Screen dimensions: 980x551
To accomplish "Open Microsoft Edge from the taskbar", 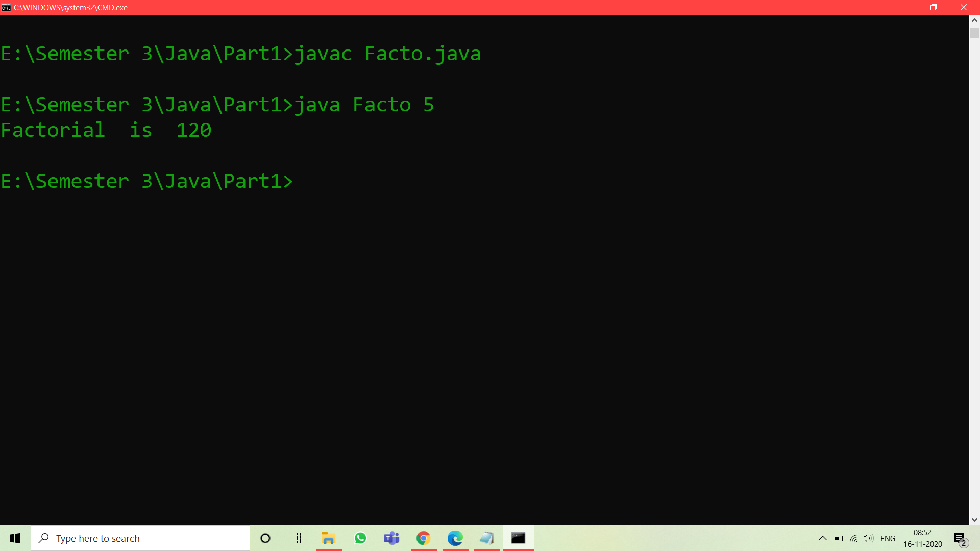I will coord(455,538).
